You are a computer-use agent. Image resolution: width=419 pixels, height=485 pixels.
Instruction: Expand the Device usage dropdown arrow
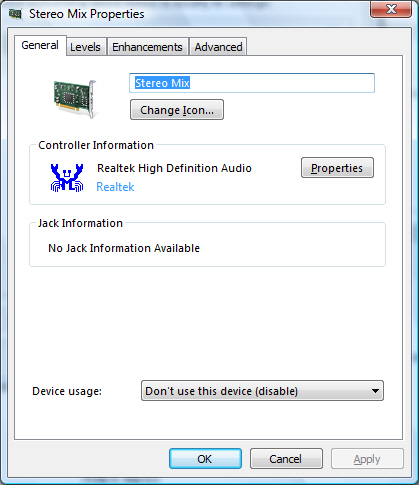click(375, 391)
